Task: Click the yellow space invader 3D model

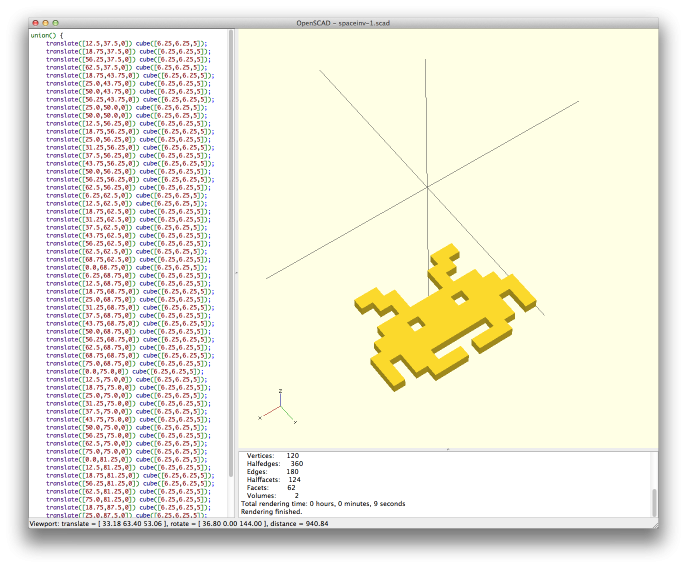Action: [x=445, y=317]
